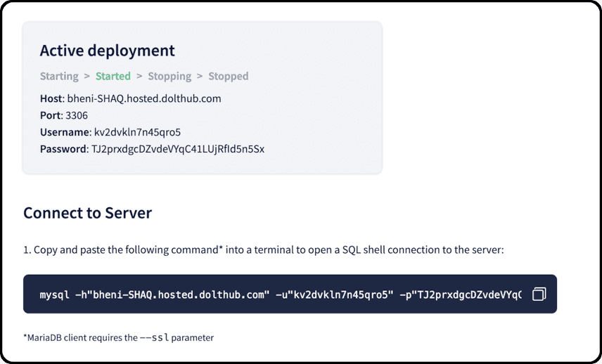Select the Starting deployment status
602x364 pixels.
point(59,77)
